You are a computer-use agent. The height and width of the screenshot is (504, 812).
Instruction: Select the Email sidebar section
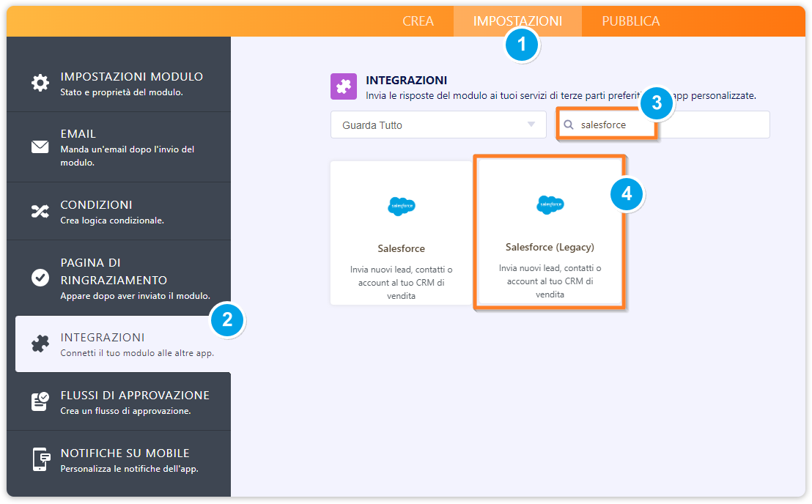point(119,147)
